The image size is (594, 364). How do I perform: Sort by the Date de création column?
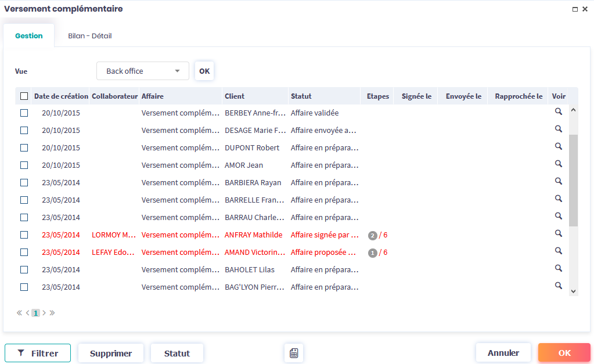(x=61, y=96)
